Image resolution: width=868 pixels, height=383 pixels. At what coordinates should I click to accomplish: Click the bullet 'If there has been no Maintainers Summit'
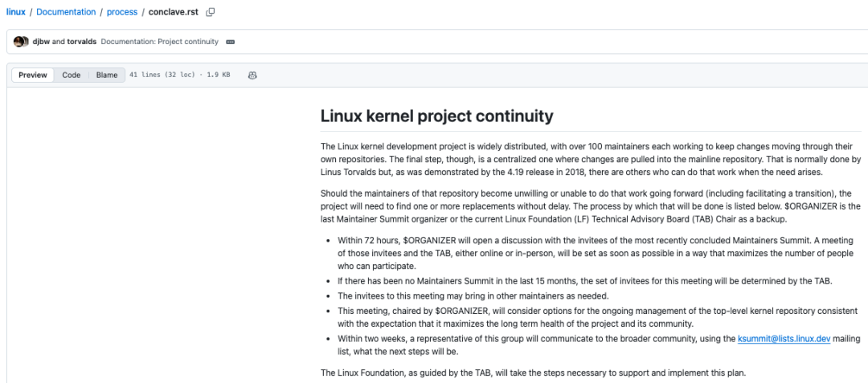584,281
